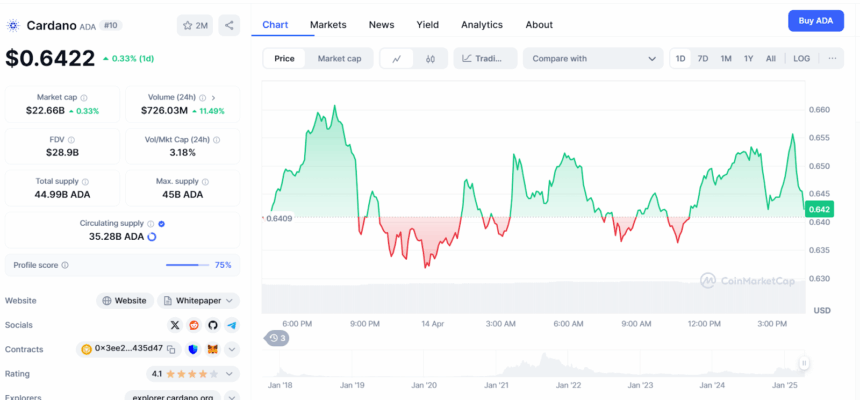
Task: Click Profile score info icon
Action: click(x=65, y=265)
